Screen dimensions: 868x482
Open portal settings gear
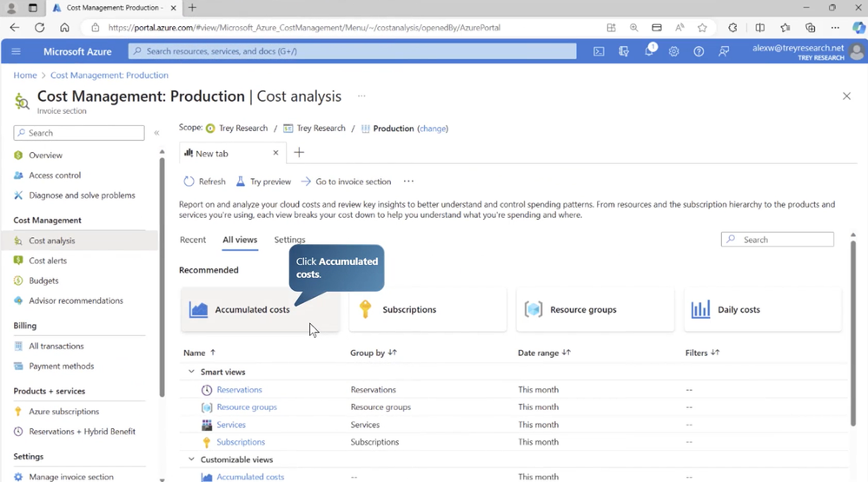tap(673, 51)
